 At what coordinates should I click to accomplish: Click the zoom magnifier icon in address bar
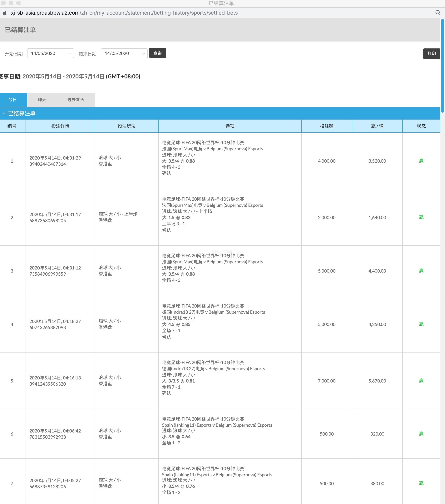(x=438, y=12)
